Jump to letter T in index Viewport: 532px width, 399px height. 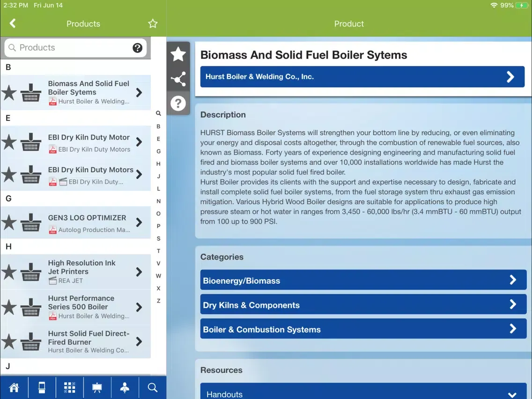click(x=158, y=251)
